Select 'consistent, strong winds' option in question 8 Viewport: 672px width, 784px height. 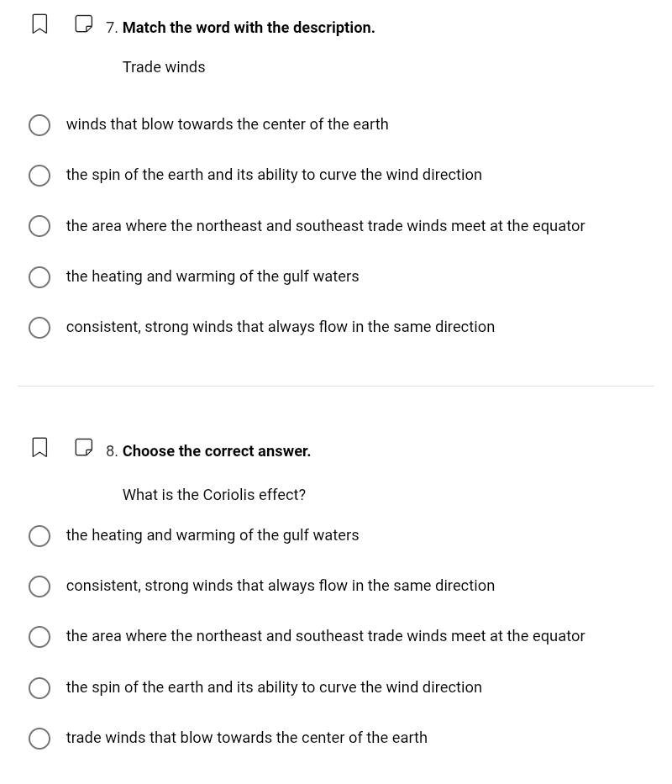pyautogui.click(x=39, y=587)
